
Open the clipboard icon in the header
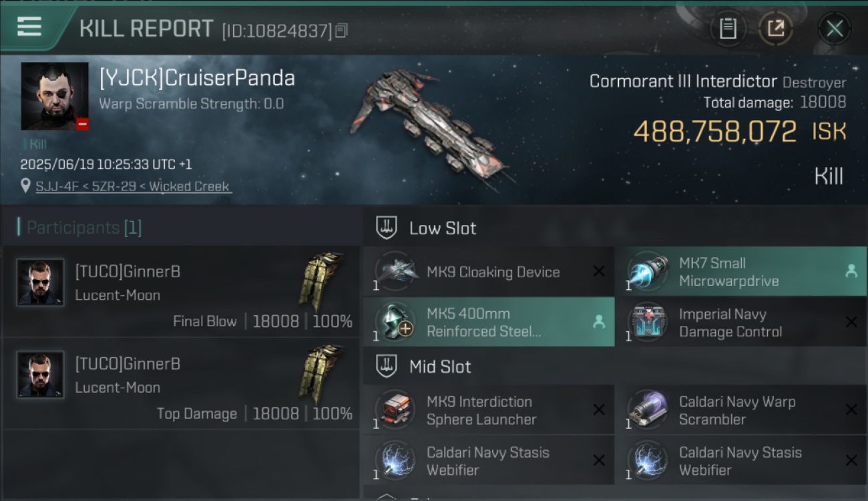tap(728, 29)
